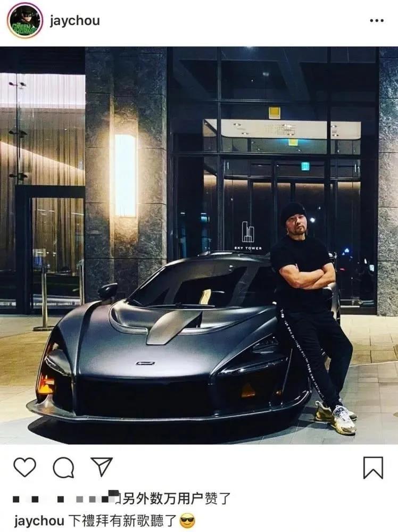Viewport: 398px width, 532px height.
Task: Tap the car's orange-lit left headlight
Action: (x=48, y=378)
